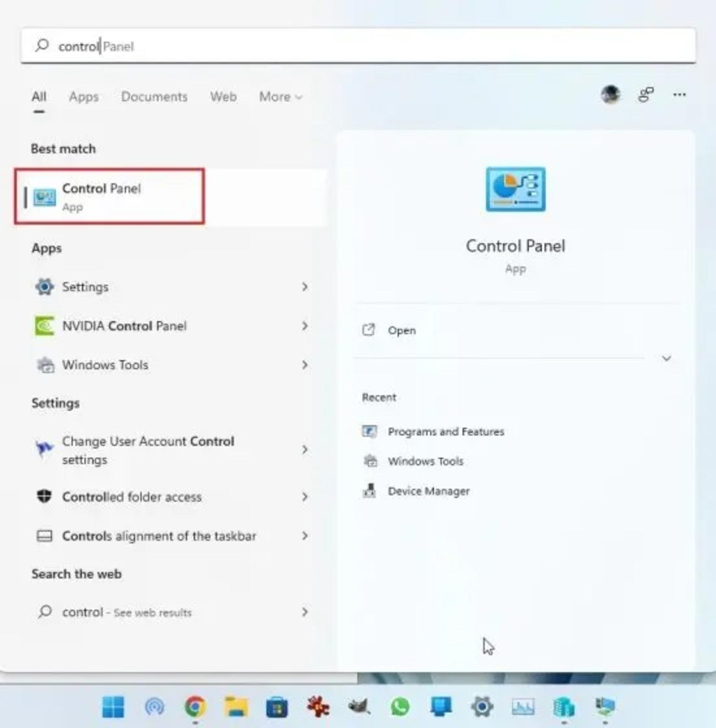Expand the 'control - See web results' chevron
The height and width of the screenshot is (728, 716).
point(305,612)
